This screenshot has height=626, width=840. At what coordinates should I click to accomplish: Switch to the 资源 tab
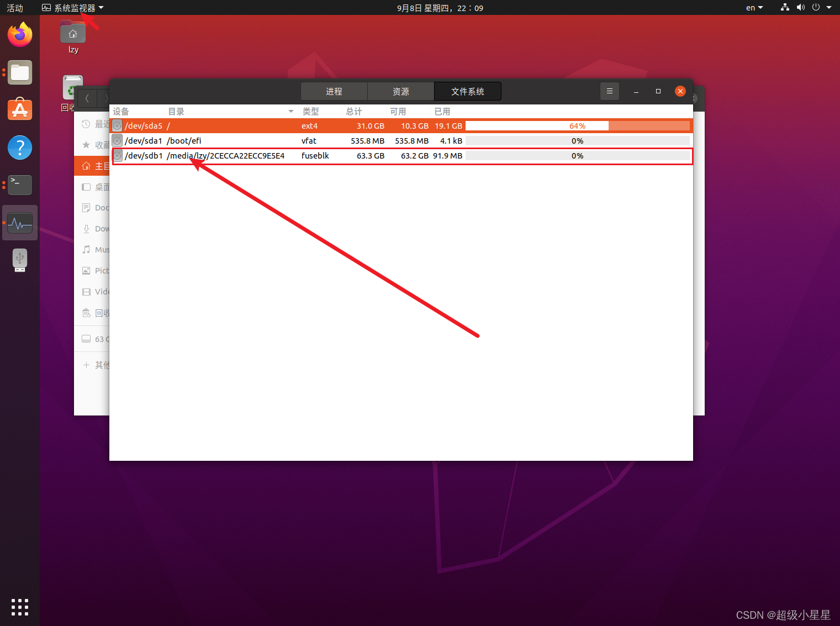(x=401, y=91)
